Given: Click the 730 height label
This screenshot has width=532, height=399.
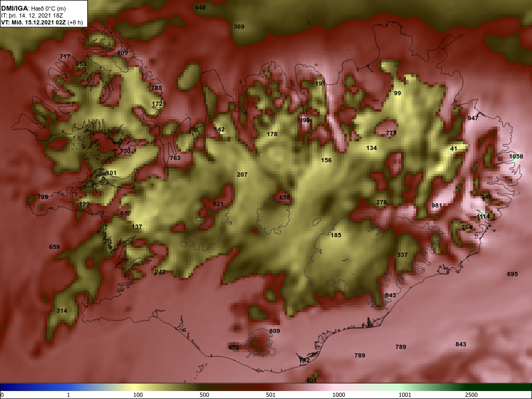Looking at the screenshot, I should click(125, 151).
